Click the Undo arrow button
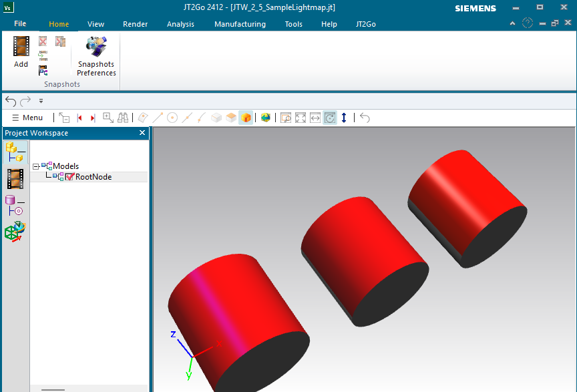 [10, 101]
